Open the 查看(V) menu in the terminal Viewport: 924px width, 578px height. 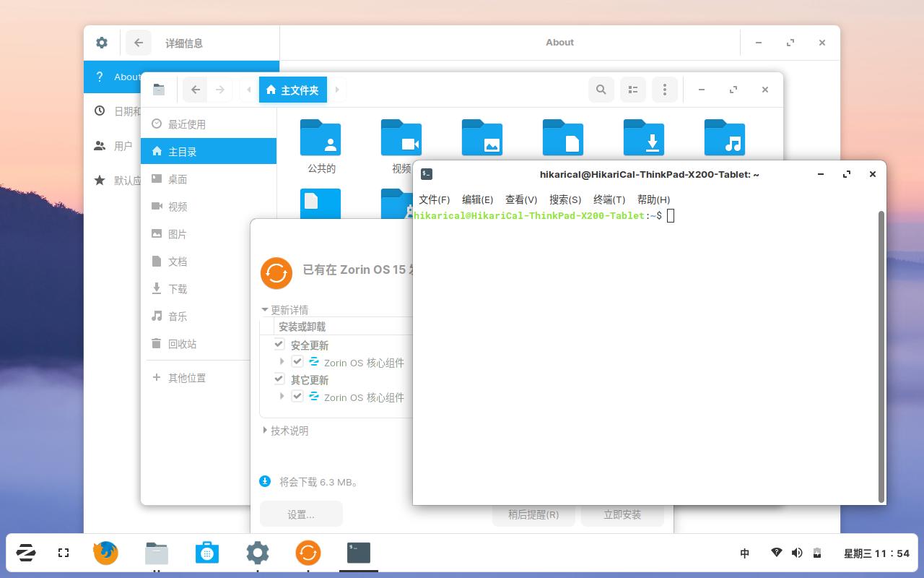click(520, 199)
